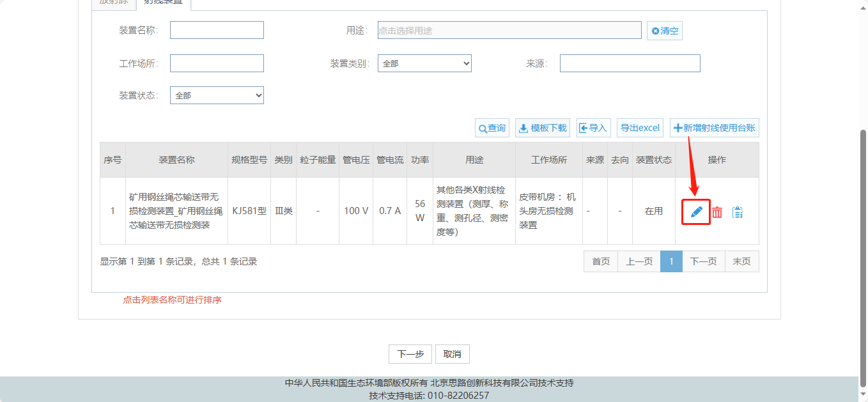Click the 下一步 button
The width and height of the screenshot is (868, 402).
pyautogui.click(x=410, y=354)
